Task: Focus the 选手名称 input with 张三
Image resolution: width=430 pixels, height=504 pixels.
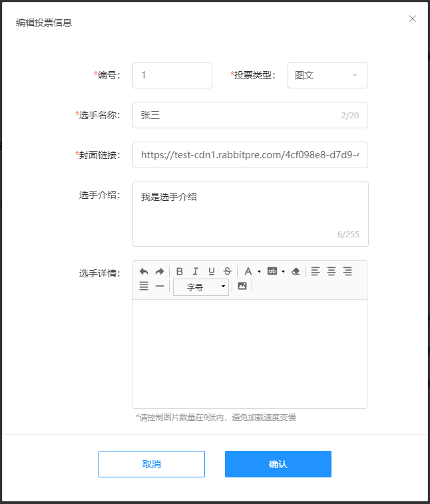Action: pyautogui.click(x=250, y=115)
